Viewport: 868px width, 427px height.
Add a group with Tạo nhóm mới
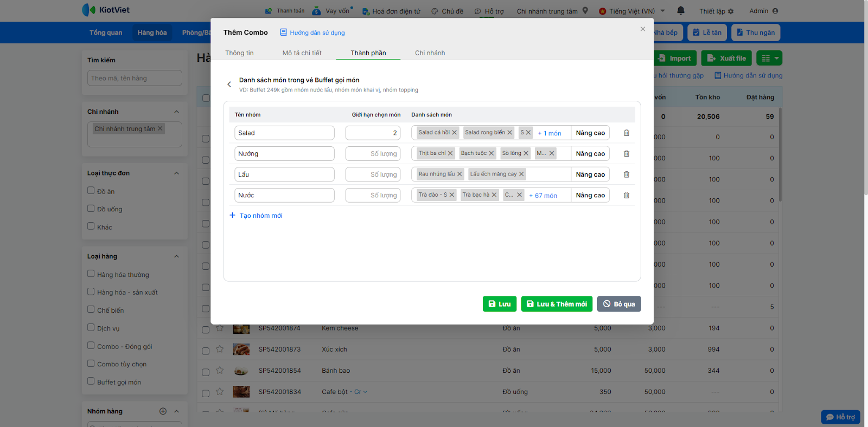tap(256, 216)
